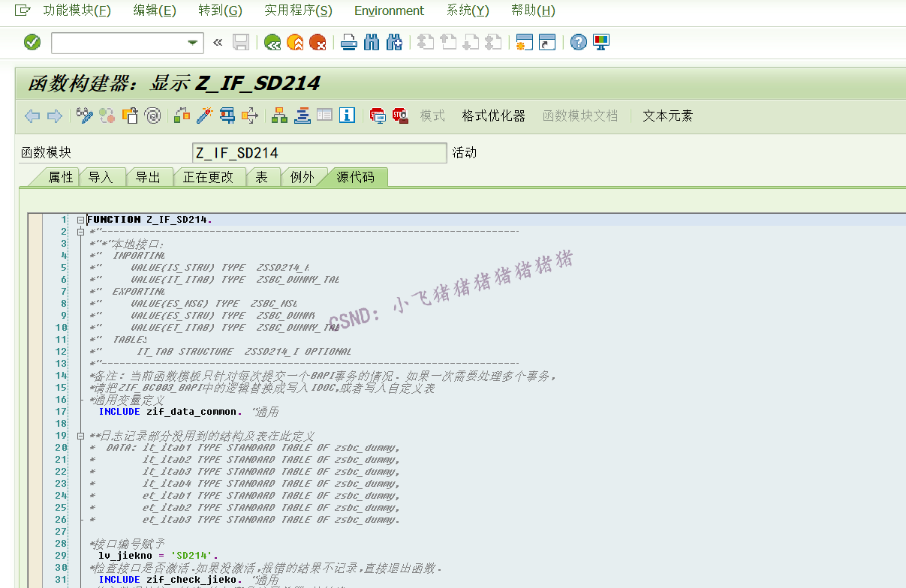This screenshot has height=588, width=906.
Task: Open the Print function
Action: (x=348, y=43)
